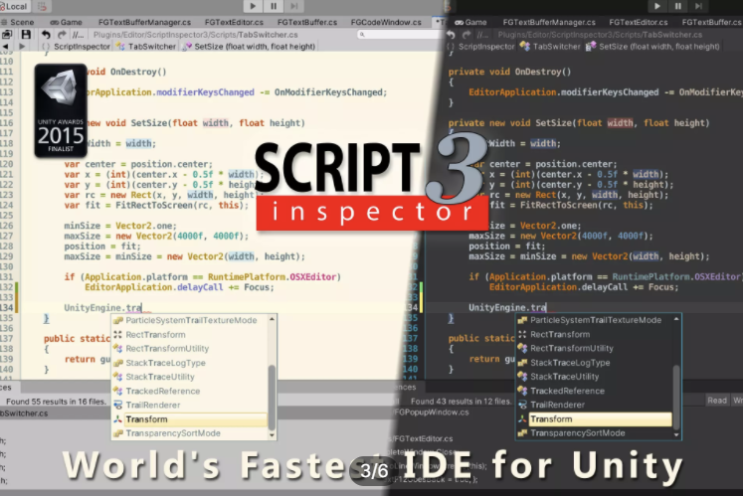Screen dimensions: 743x496
Task: Click scroll-up arrow of light autocomplete list
Action: coord(272,319)
